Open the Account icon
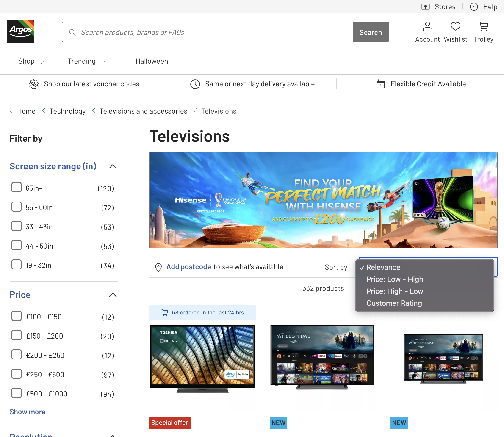Image resolution: width=504 pixels, height=437 pixels. 427,27
